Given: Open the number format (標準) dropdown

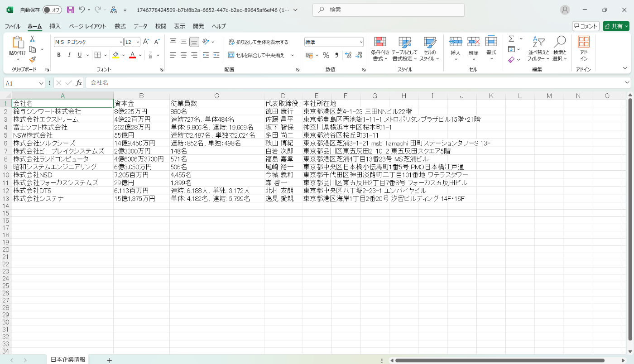Looking at the screenshot, I should tap(361, 42).
